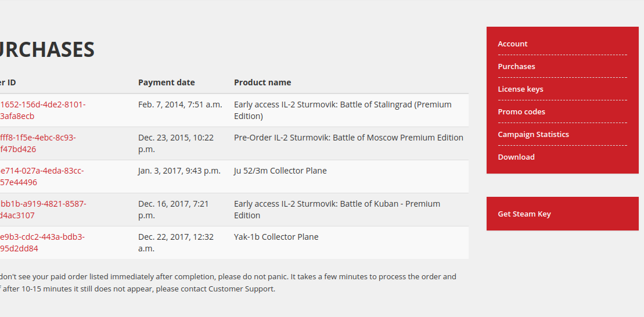Open the Account sidebar link

point(512,44)
